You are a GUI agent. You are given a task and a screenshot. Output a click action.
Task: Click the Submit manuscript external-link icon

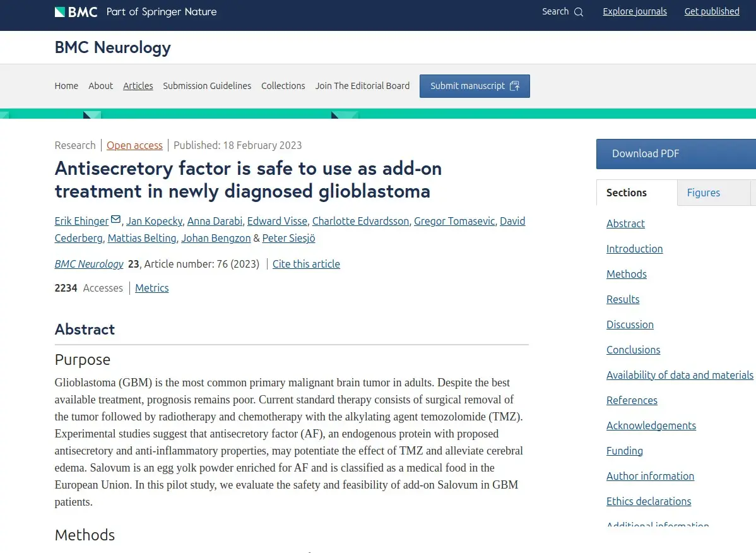(x=514, y=86)
